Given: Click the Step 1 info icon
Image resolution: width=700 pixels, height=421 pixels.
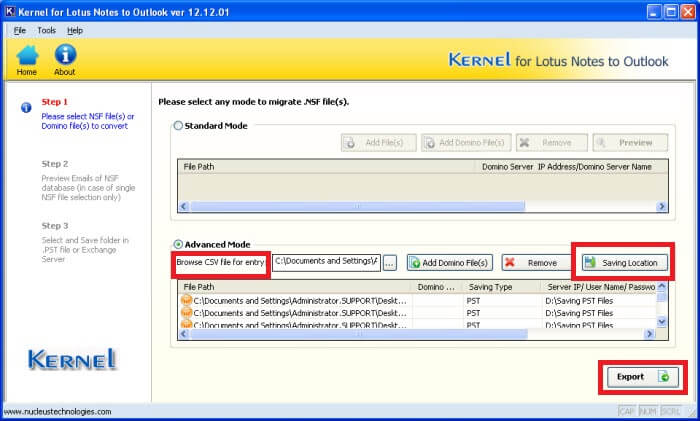Looking at the screenshot, I should tap(26, 108).
